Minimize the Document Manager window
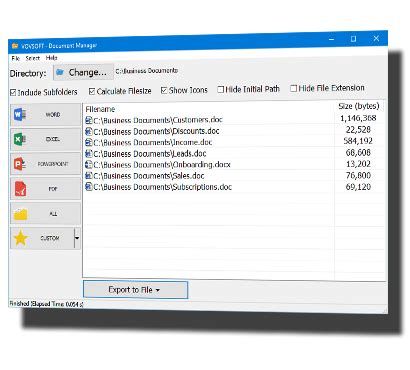 [331, 40]
